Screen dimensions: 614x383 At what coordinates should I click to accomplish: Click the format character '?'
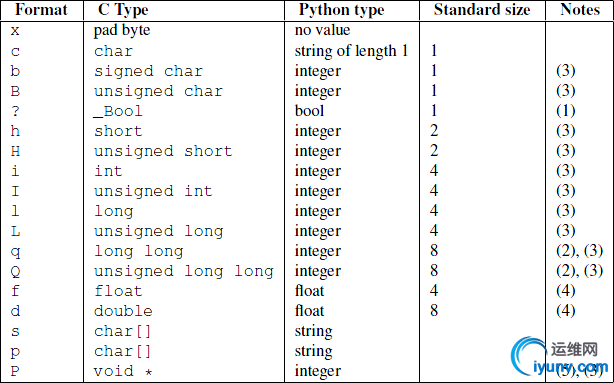tap(15, 111)
